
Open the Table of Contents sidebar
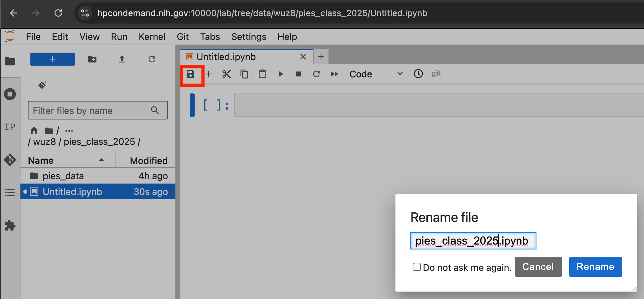10,193
